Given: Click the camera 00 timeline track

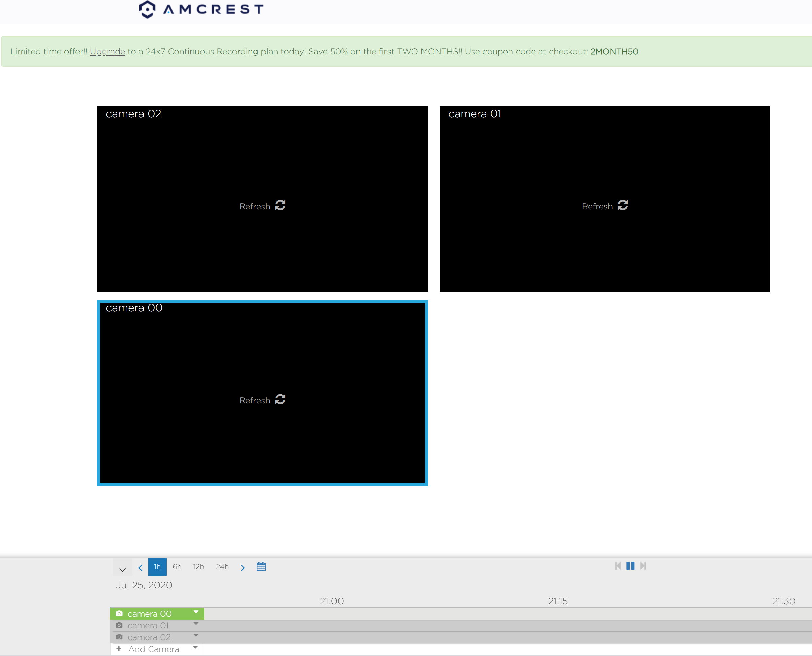Looking at the screenshot, I should [x=508, y=614].
